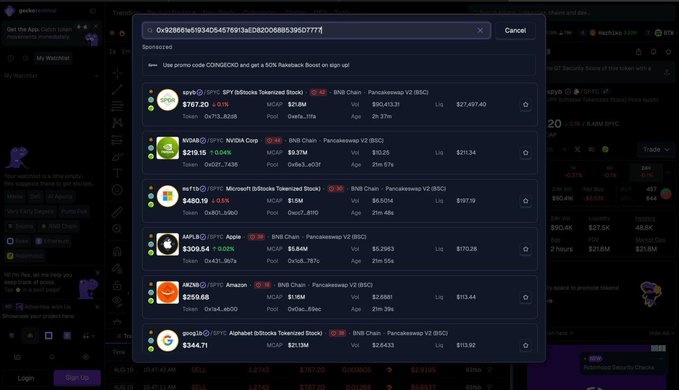Viewport: 679px width, 390px height.
Task: Add spyb/SPYC pool to watchlist star
Action: (x=525, y=104)
